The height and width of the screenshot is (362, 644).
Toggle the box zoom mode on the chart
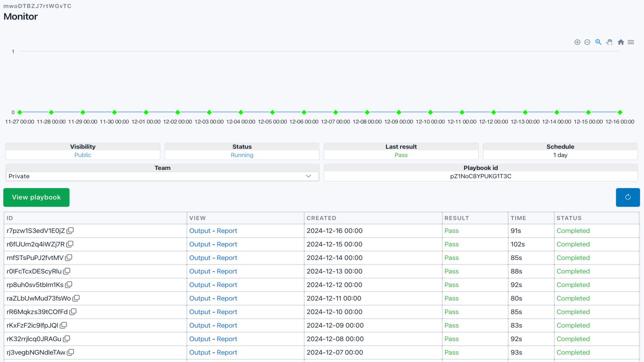(598, 42)
